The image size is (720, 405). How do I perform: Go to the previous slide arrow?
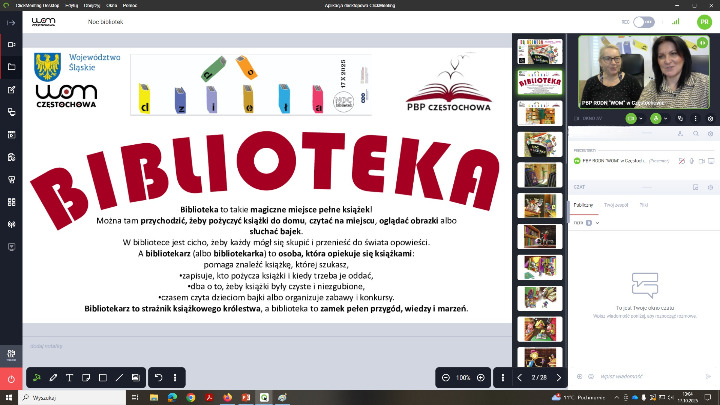pos(519,378)
